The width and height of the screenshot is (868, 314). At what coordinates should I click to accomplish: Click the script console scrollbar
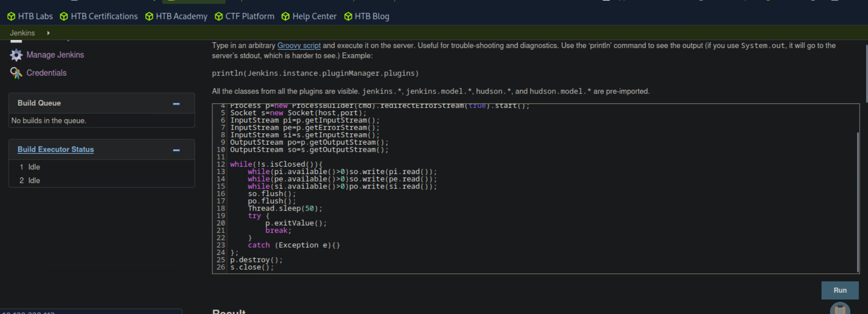(x=858, y=201)
